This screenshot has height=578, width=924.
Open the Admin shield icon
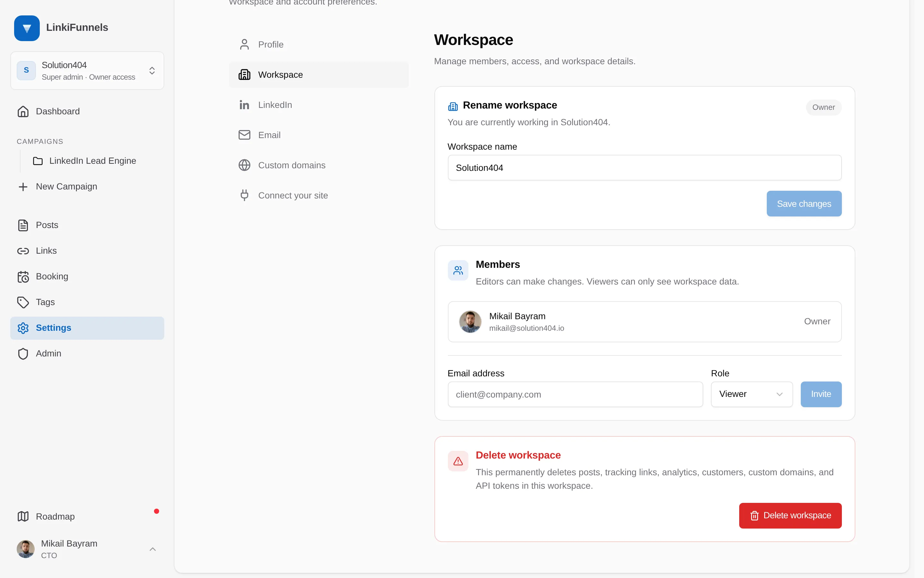tap(23, 354)
